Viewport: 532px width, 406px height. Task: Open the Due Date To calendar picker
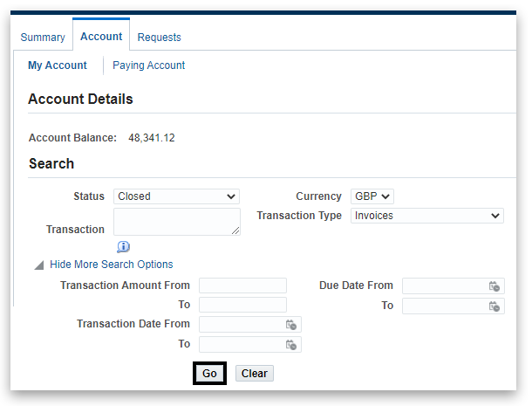tap(494, 306)
